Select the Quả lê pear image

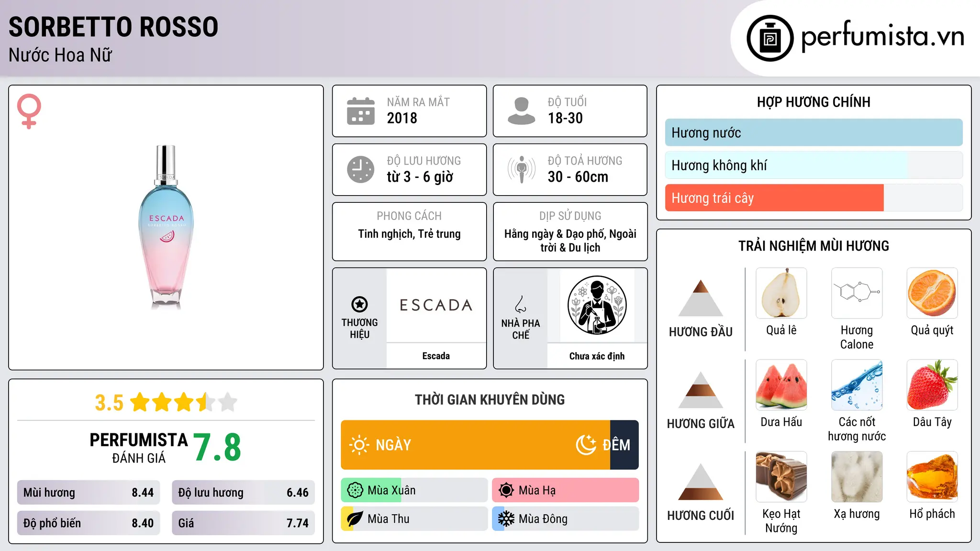pyautogui.click(x=781, y=293)
